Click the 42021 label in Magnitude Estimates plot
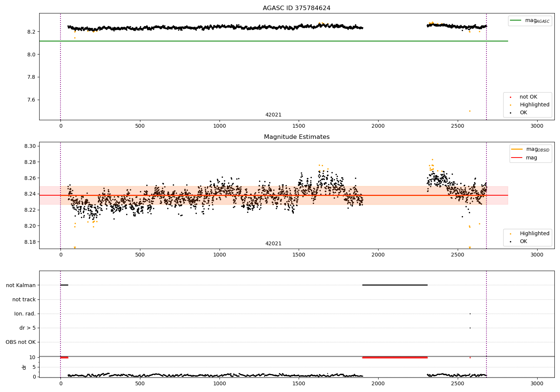 273,244
